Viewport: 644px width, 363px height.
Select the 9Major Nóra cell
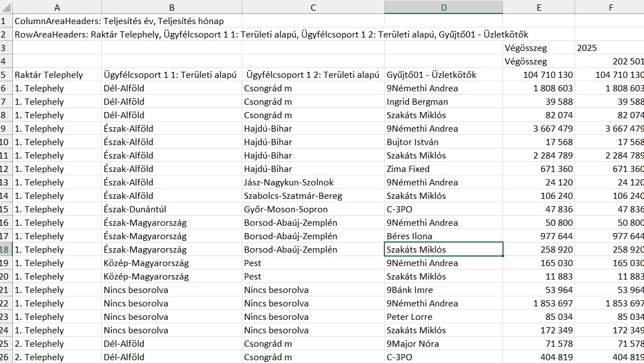click(412, 344)
